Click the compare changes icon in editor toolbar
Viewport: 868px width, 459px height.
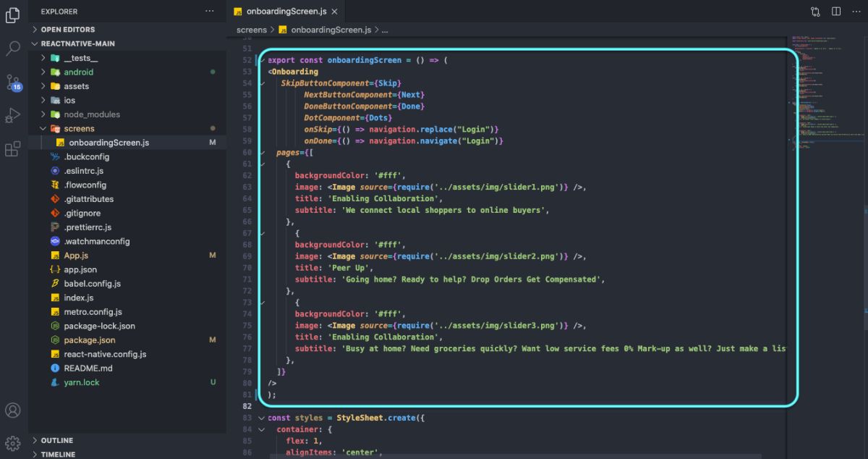(816, 12)
